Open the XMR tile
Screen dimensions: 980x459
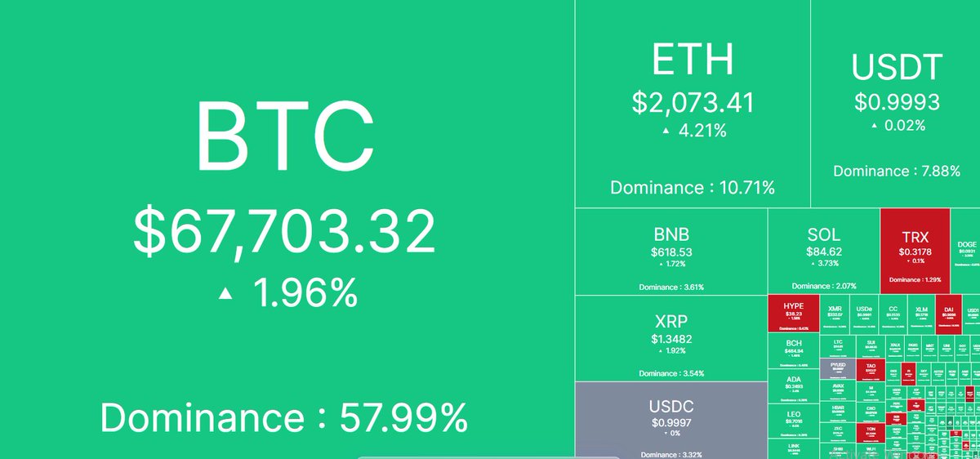coord(835,314)
